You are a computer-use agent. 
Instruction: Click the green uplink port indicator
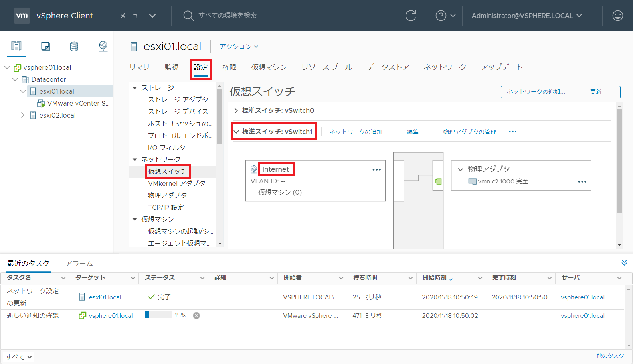[438, 181]
